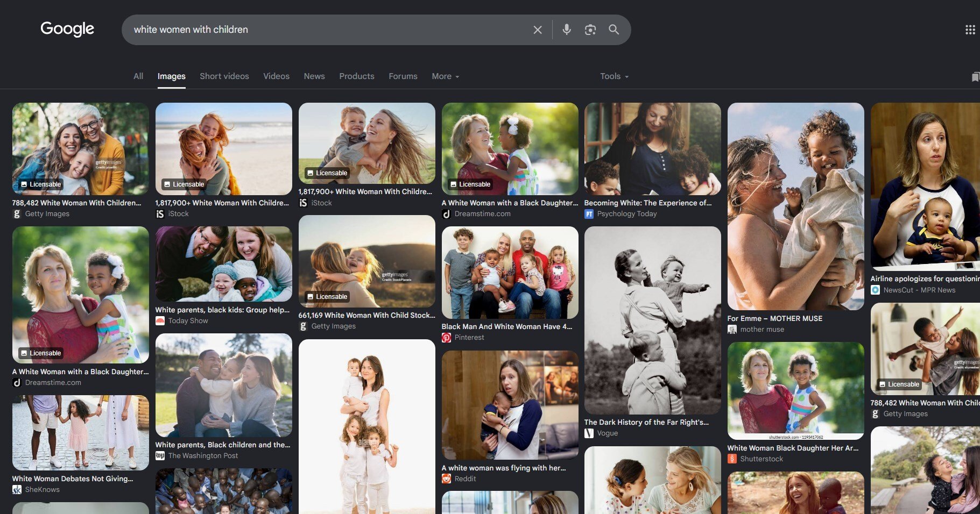
Task: Click the 'Vogue' source name
Action: (608, 433)
